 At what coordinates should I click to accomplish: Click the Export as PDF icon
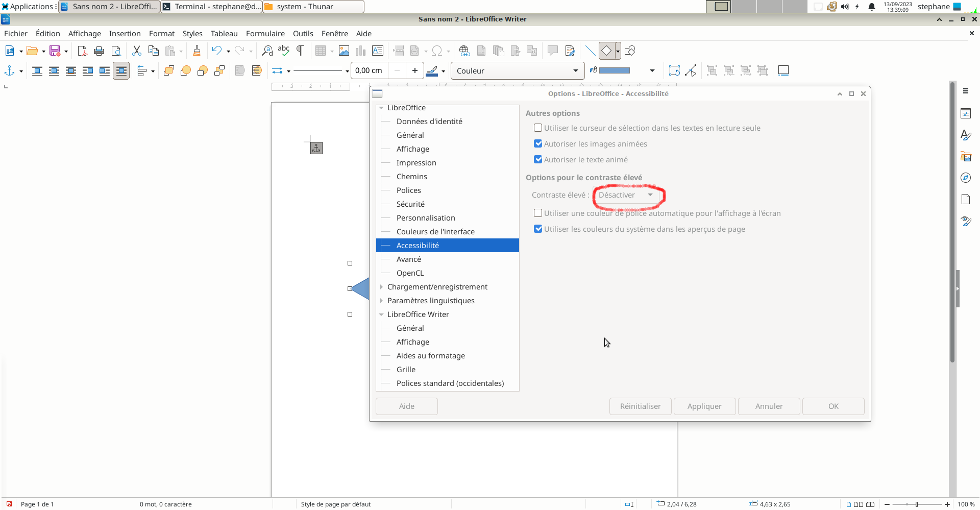[82, 51]
